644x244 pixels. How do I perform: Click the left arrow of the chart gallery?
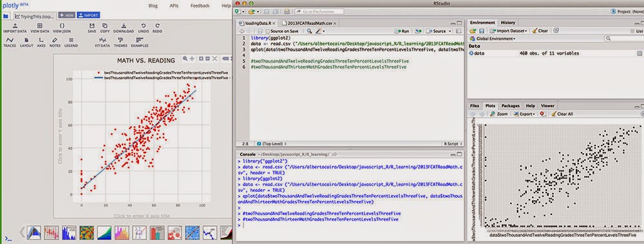(23, 232)
